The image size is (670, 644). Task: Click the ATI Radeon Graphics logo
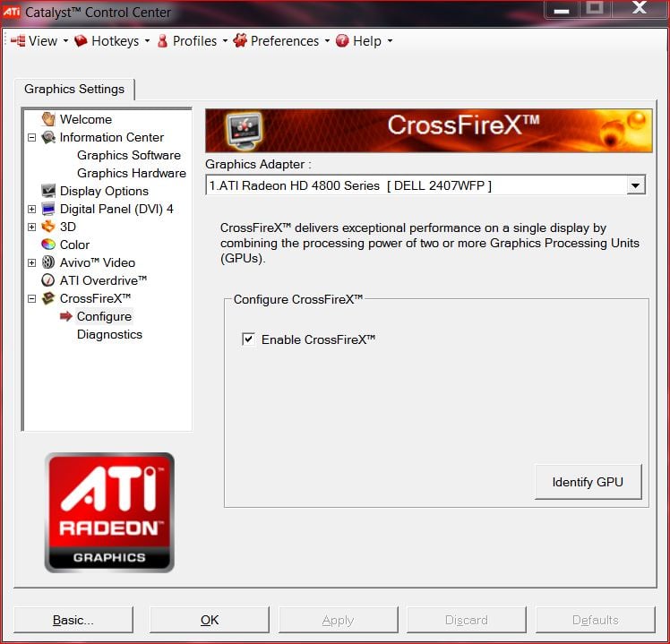point(109,512)
